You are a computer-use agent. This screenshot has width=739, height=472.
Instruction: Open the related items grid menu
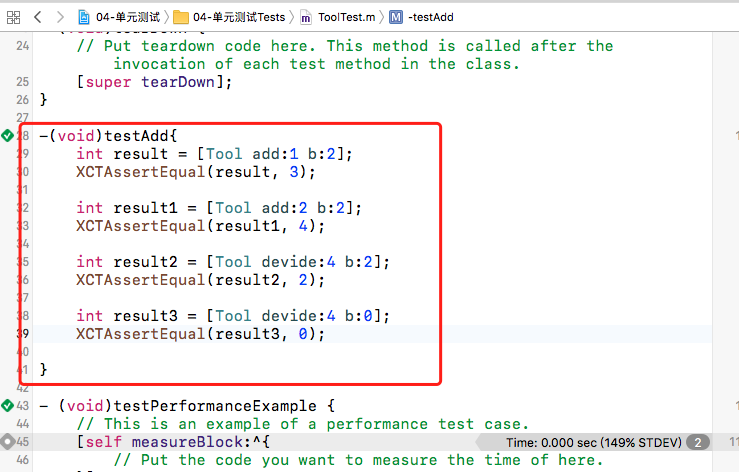(x=14, y=17)
